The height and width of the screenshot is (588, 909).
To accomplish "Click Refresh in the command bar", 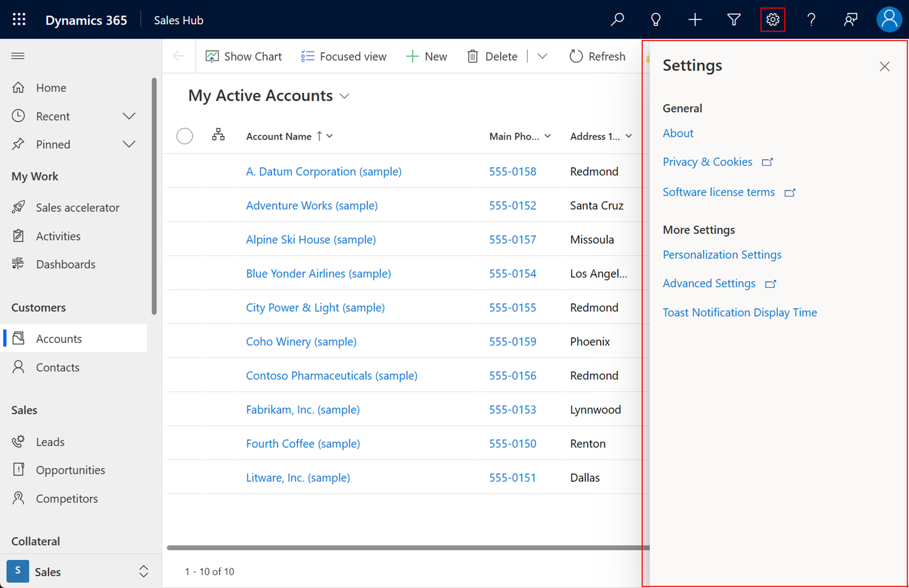I will (x=597, y=57).
